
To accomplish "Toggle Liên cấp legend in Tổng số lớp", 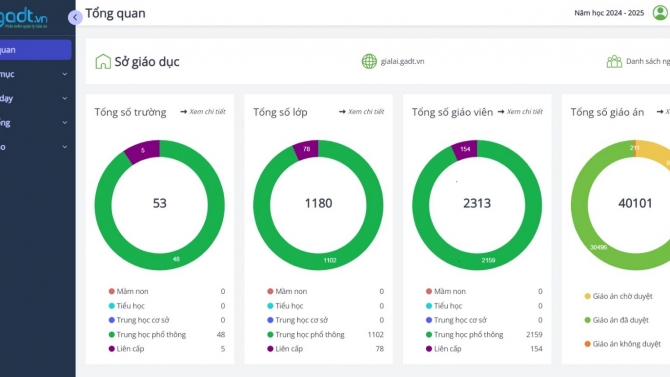I will coord(285,348).
